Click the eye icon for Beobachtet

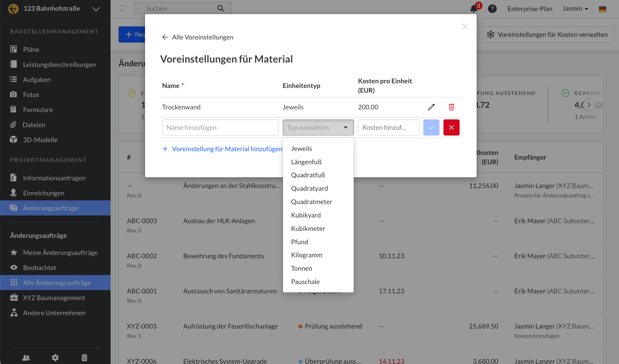click(x=14, y=267)
